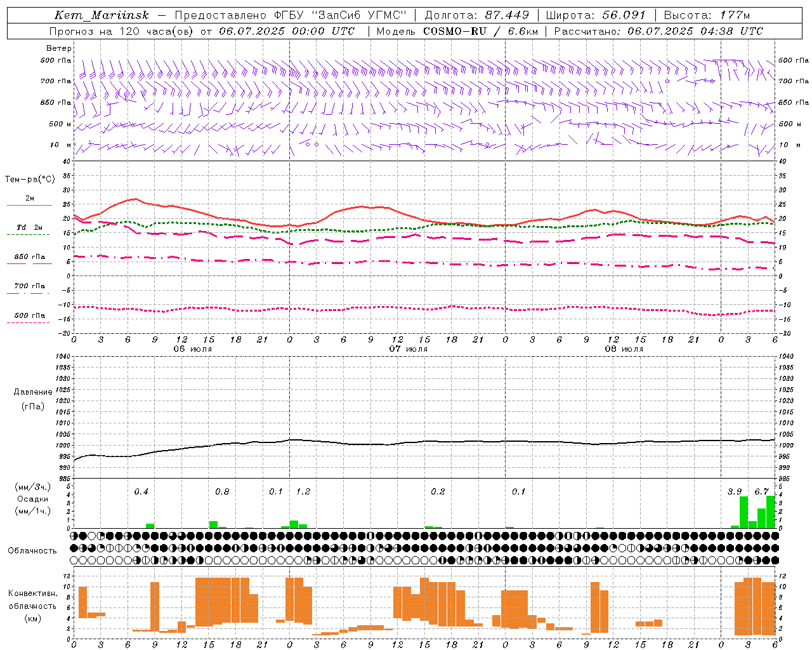Click the 3.9 precipitation total

coord(735,492)
